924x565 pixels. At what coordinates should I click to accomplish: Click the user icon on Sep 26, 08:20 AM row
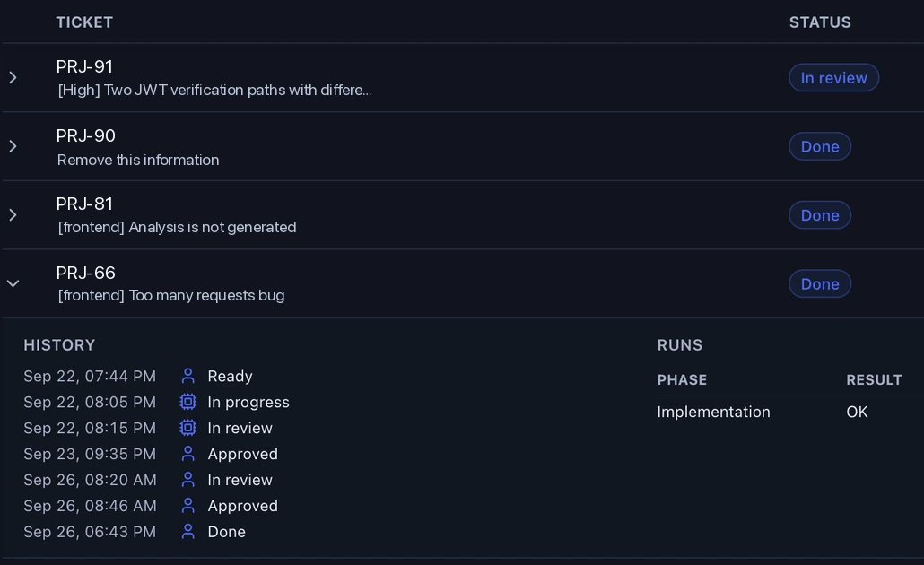(188, 480)
